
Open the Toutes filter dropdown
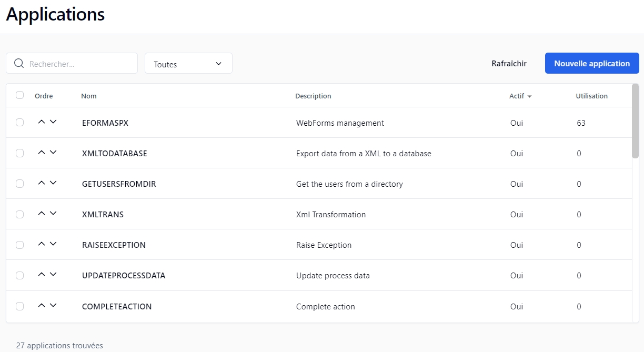tap(188, 64)
